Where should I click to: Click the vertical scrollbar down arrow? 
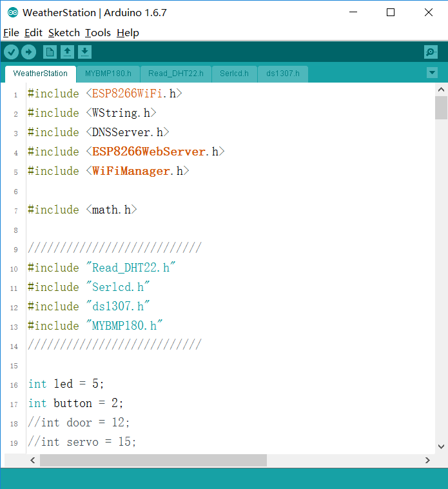441,446
